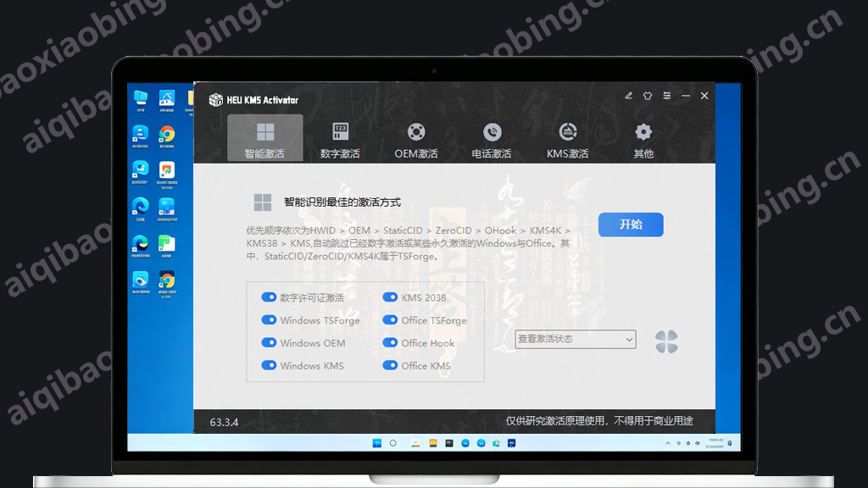The height and width of the screenshot is (488, 868).
Task: Start activation with the 开始 button
Action: pos(631,225)
